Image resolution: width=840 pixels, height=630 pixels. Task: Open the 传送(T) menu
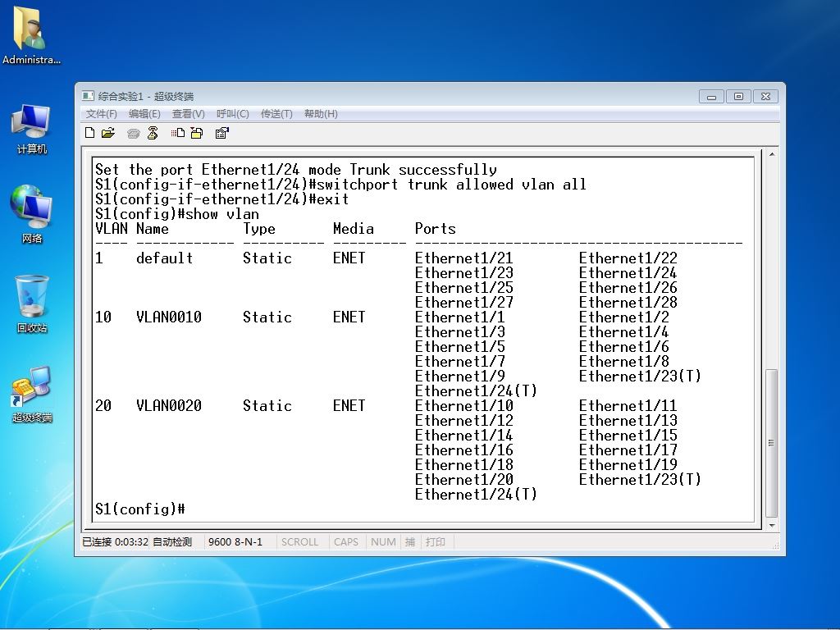tap(276, 113)
